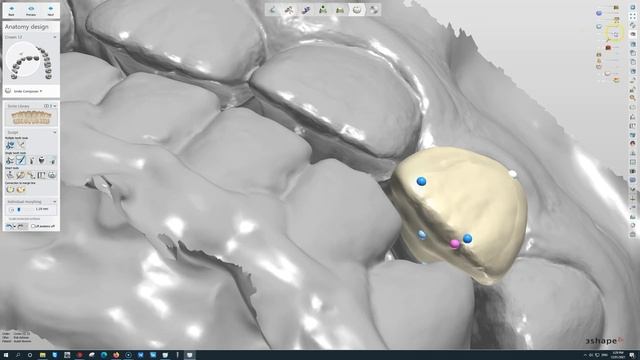The width and height of the screenshot is (640, 360).
Task: Toggle the second blue sphere visibility item
Action: pos(599,27)
